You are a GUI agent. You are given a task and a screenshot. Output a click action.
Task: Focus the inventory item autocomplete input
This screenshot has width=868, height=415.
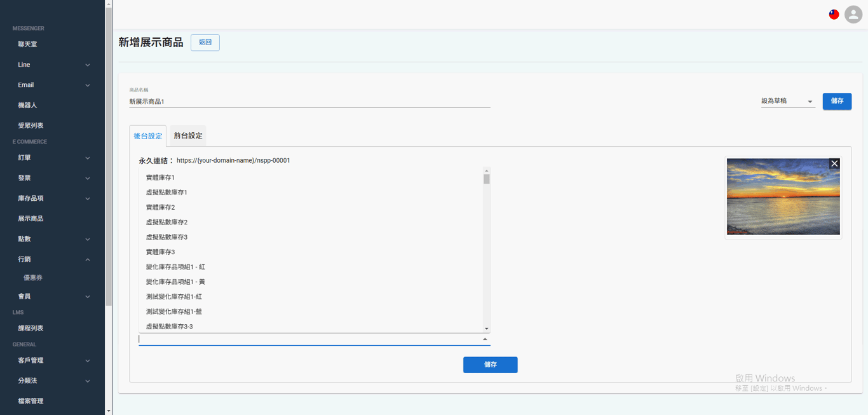coord(309,339)
